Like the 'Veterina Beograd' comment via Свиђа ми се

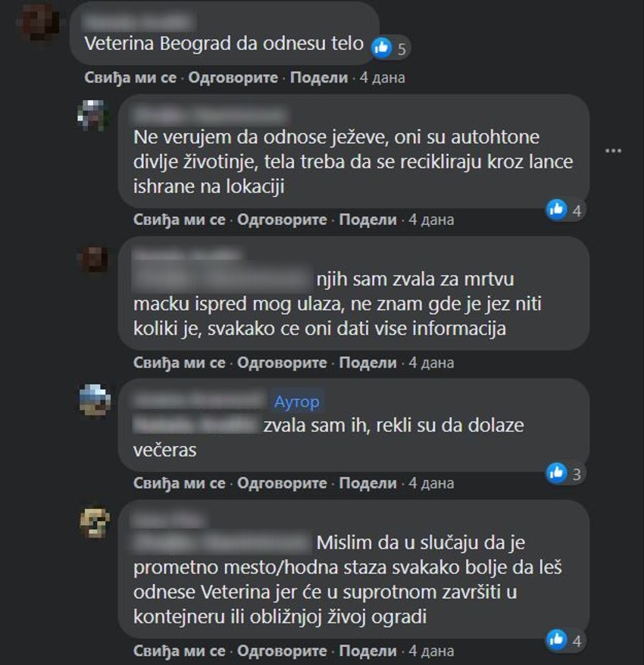coord(130,77)
